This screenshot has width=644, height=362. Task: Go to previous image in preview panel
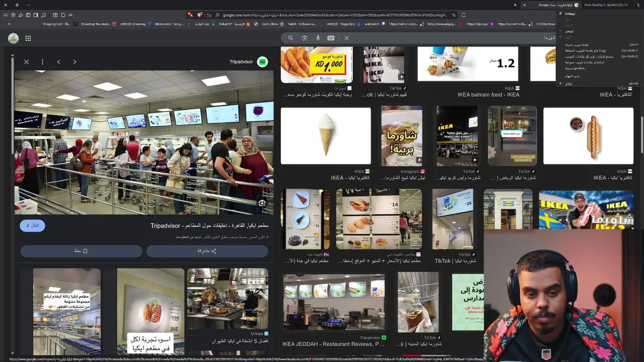(x=58, y=62)
